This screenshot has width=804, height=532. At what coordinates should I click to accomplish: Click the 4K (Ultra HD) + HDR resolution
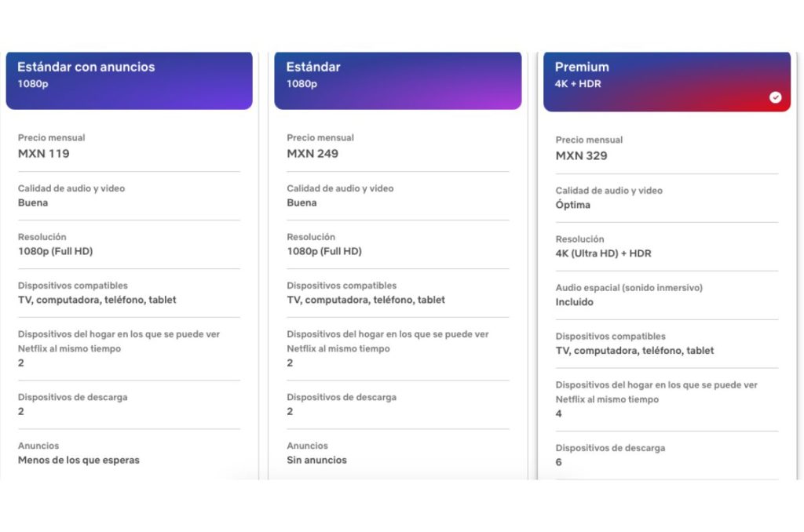[x=603, y=253]
